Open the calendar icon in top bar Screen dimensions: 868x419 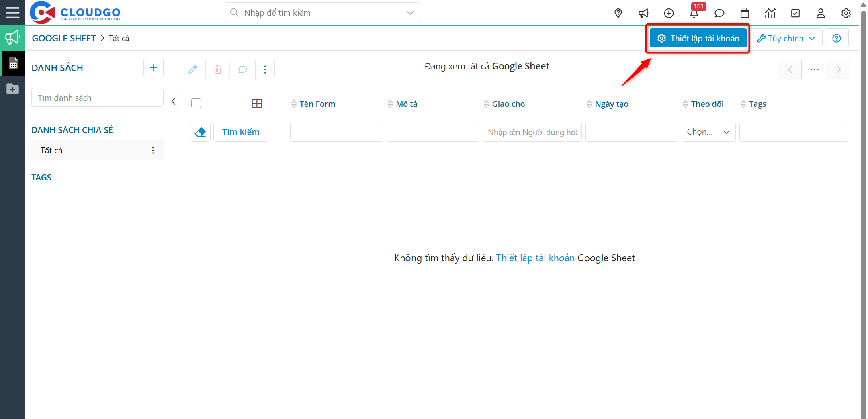[745, 13]
